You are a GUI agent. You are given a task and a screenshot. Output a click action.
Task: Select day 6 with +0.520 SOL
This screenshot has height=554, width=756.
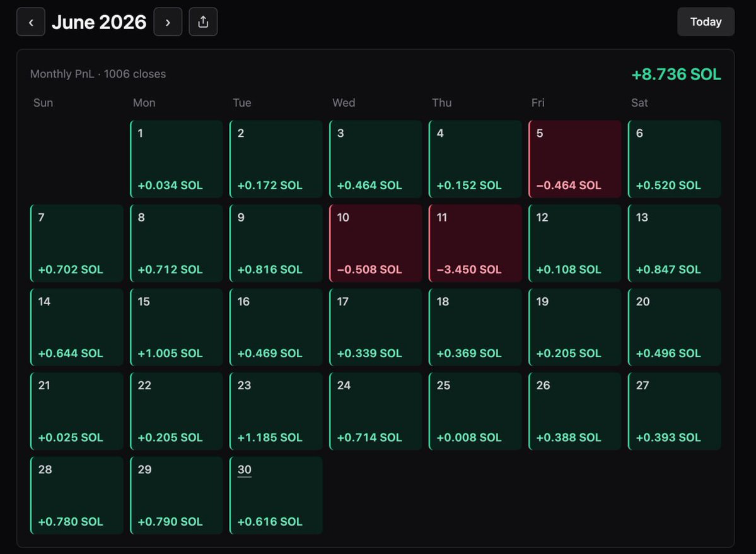(x=675, y=159)
